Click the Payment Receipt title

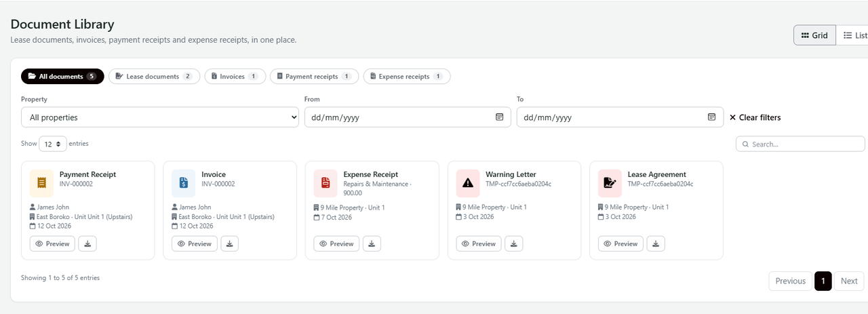(87, 174)
